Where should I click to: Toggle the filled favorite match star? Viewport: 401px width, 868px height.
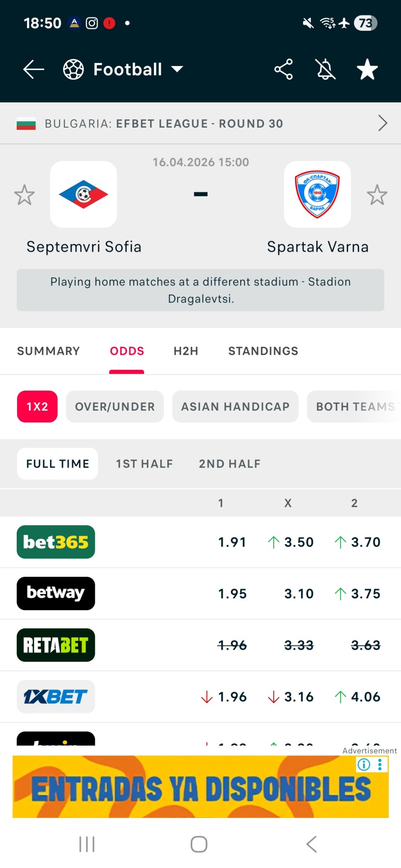tap(367, 69)
